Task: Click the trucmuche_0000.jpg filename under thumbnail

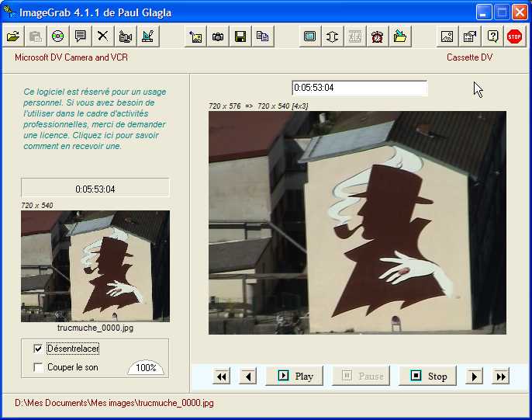Action: coord(95,328)
